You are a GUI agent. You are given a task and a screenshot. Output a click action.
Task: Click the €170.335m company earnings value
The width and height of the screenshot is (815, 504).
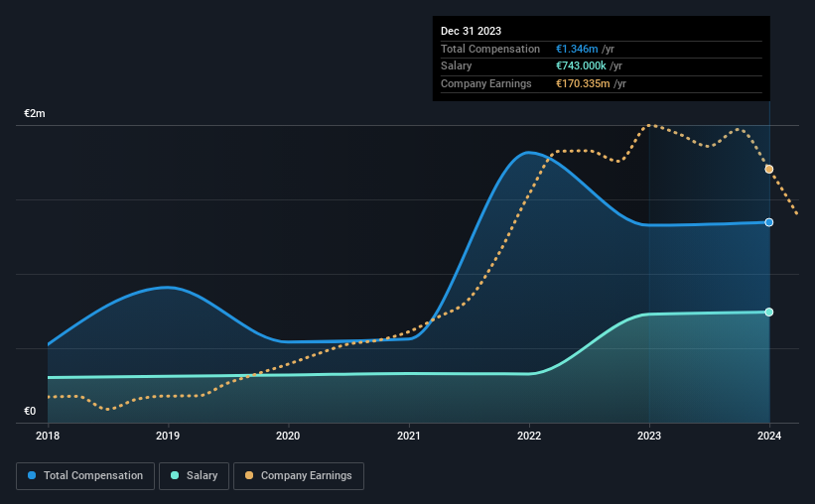point(583,83)
